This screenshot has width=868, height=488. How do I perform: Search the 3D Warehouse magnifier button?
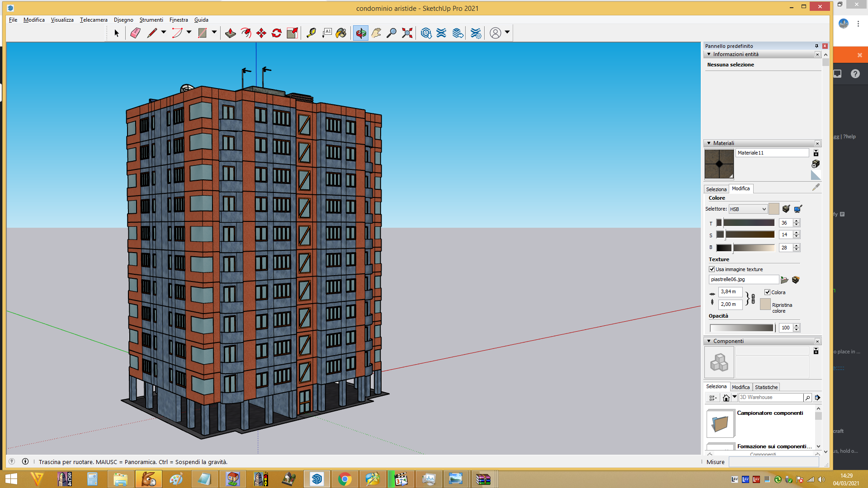pyautogui.click(x=807, y=398)
